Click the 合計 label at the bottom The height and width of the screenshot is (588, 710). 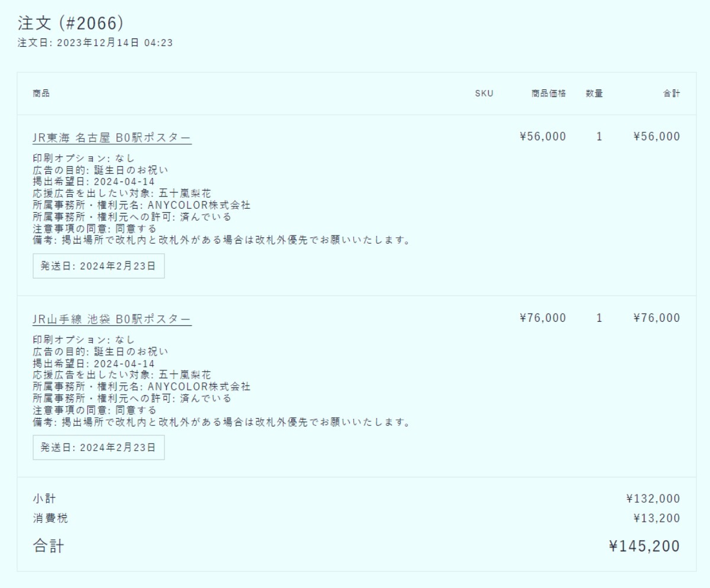pos(48,546)
